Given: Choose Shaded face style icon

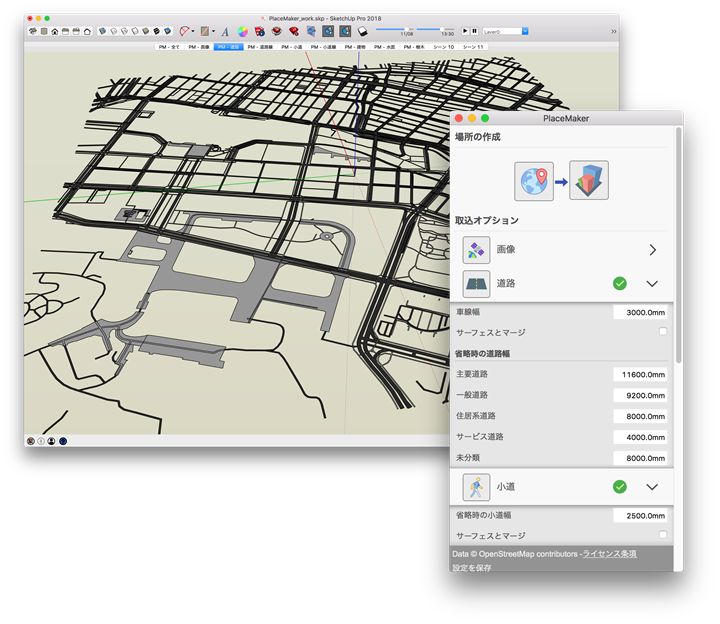Looking at the screenshot, I should [146, 31].
